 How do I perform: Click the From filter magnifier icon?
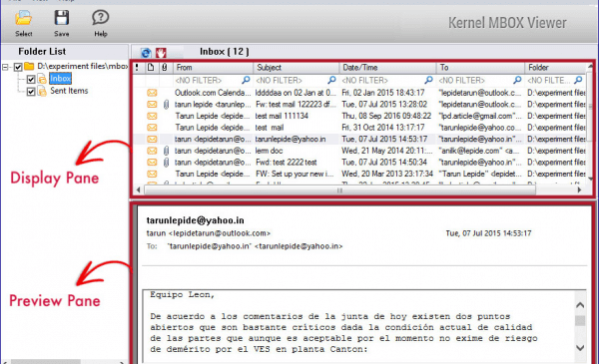246,80
